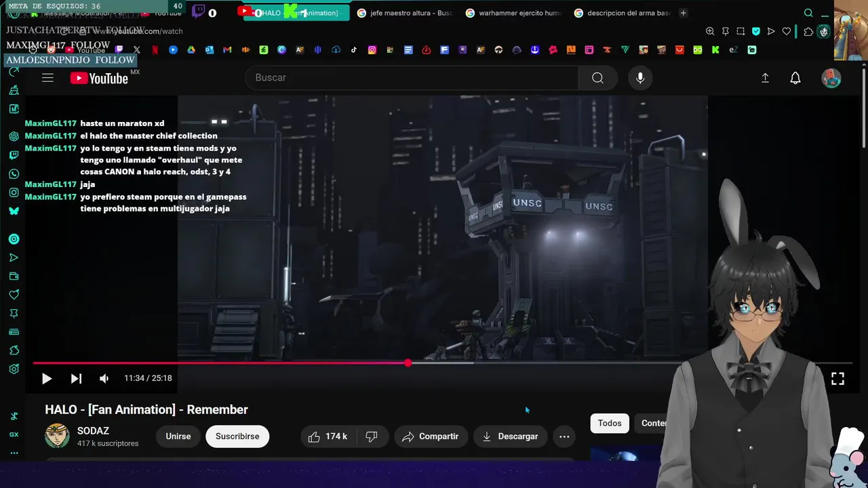Open YouTube notifications bell
The image size is (868, 488).
[x=795, y=78]
